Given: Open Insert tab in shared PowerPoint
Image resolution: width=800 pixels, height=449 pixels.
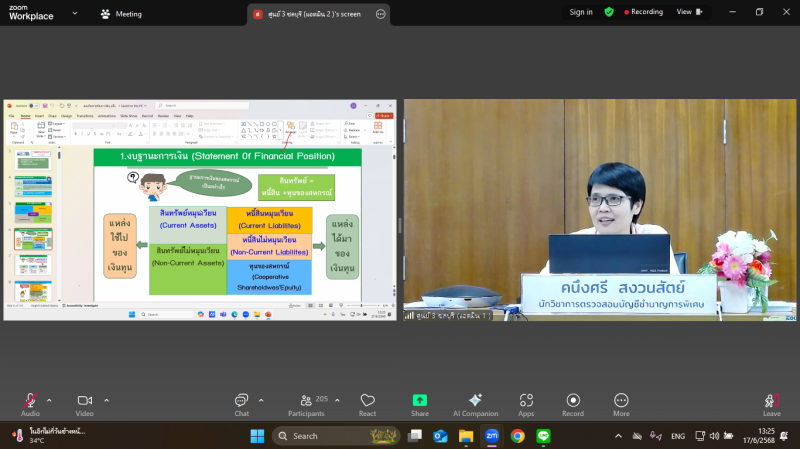Looking at the screenshot, I should click(x=39, y=116).
